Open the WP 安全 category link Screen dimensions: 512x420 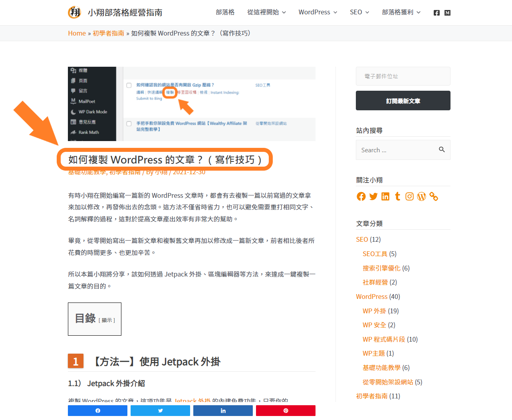pyautogui.click(x=374, y=325)
